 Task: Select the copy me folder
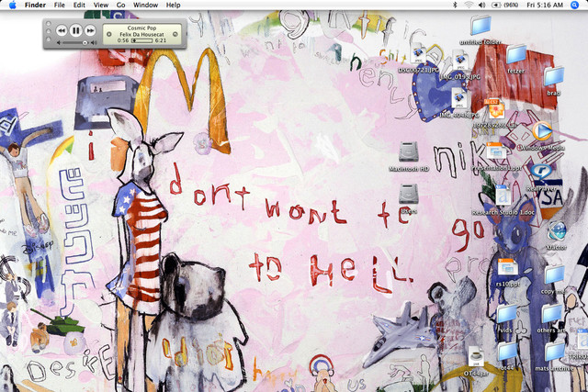pyautogui.click(x=554, y=275)
